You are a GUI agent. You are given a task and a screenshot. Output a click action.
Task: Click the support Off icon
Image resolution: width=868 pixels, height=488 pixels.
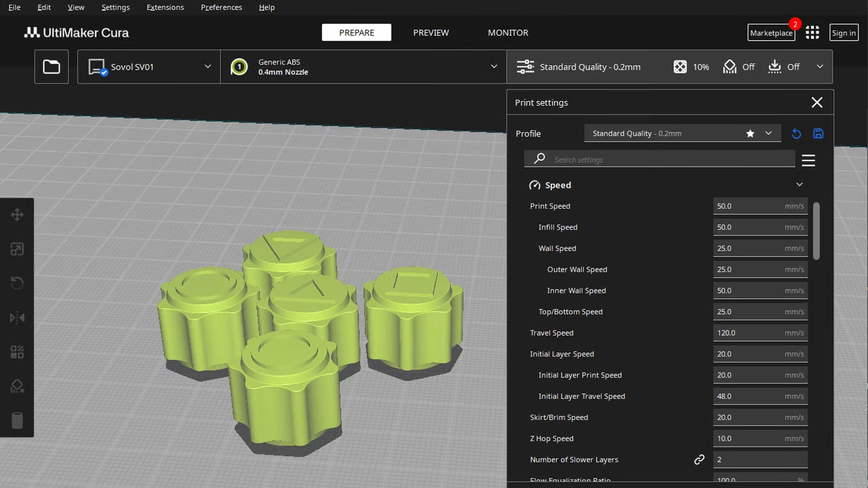click(x=730, y=66)
